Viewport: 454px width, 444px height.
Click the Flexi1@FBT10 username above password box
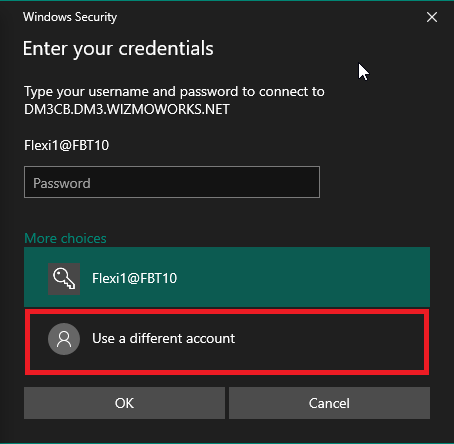(x=67, y=145)
